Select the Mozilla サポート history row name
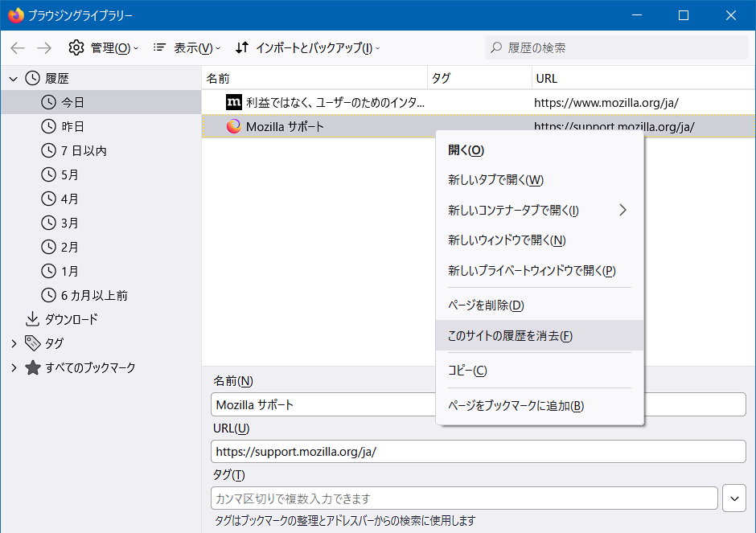This screenshot has height=533, width=756. point(285,127)
